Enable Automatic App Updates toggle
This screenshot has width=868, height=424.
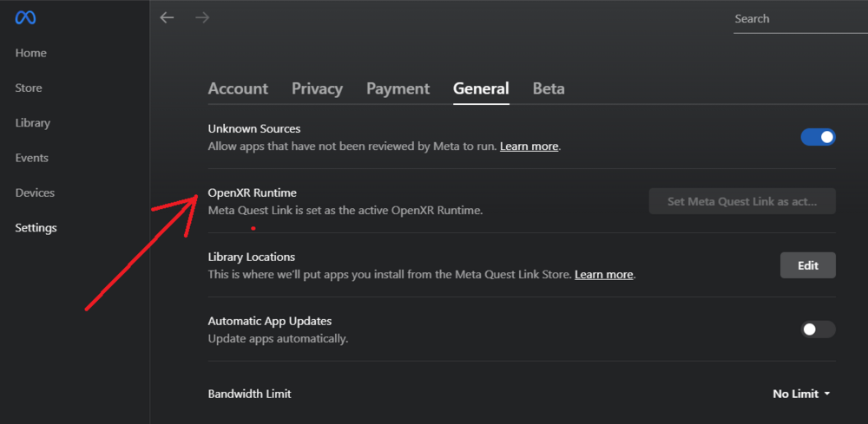pyautogui.click(x=818, y=329)
